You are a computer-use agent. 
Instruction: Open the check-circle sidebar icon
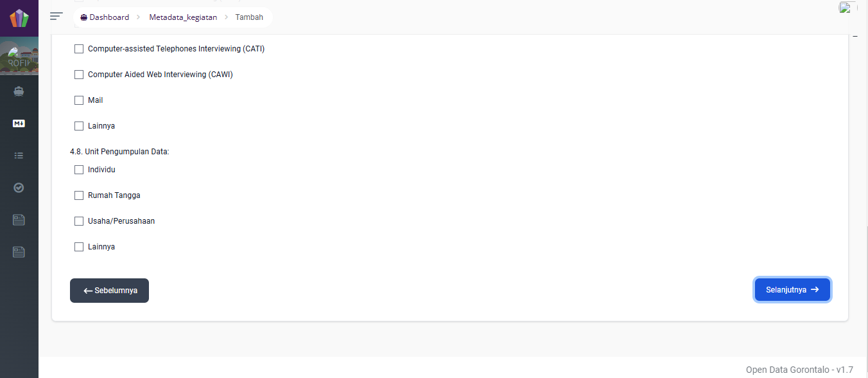tap(19, 188)
